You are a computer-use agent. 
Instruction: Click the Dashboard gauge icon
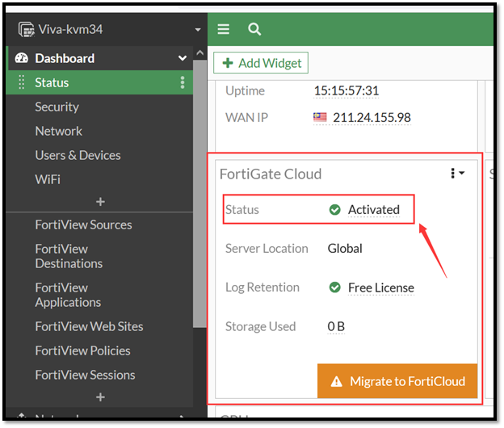point(22,58)
